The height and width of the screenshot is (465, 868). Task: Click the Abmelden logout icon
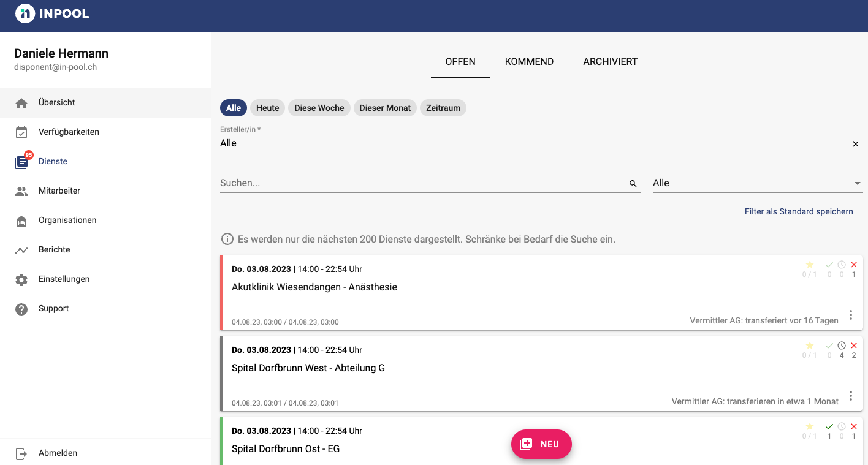coord(21,453)
